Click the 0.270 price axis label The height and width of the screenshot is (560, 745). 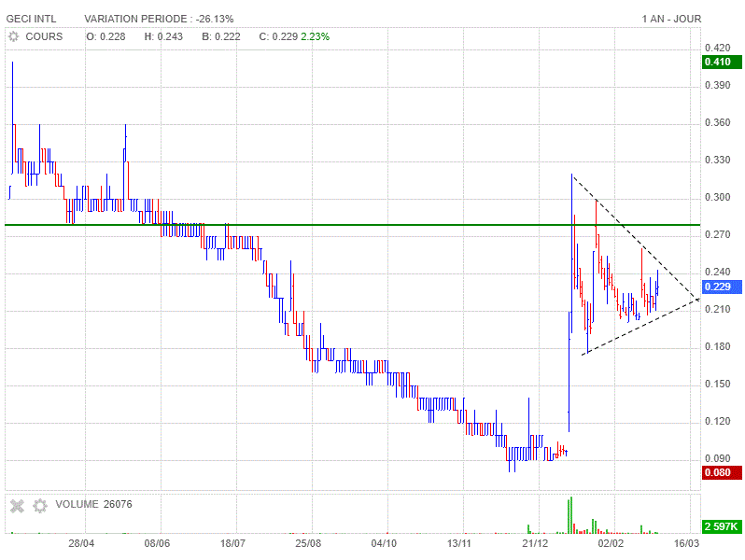pos(717,234)
